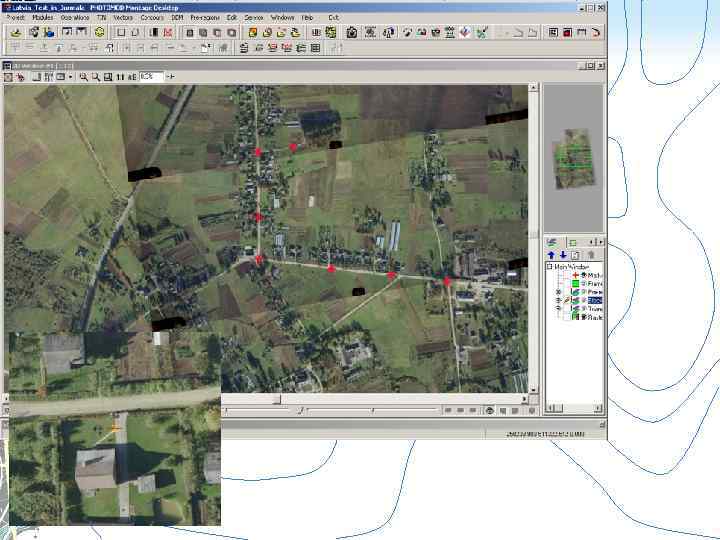Click the green brush toolbar icon
Viewport: 720px width, 540px height.
482,32
